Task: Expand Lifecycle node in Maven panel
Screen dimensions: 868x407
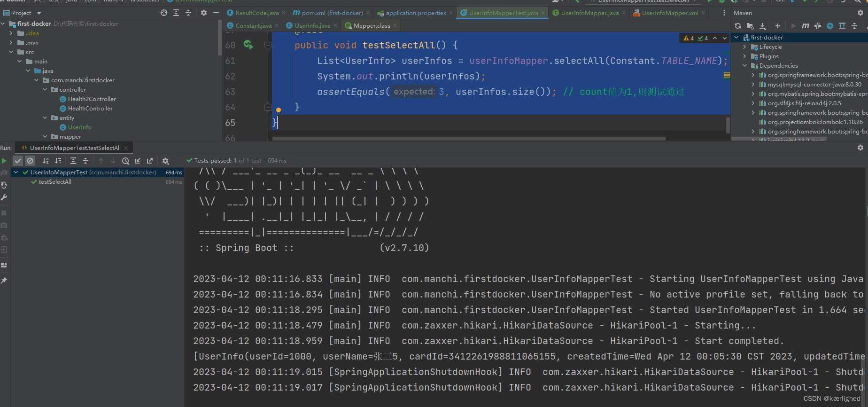Action: (x=744, y=47)
